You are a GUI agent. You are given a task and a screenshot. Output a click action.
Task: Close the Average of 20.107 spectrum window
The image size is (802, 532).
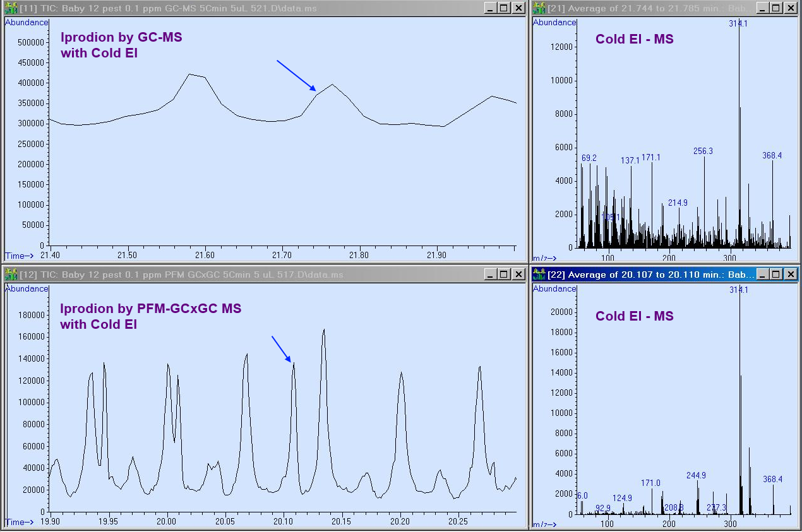coord(791,274)
